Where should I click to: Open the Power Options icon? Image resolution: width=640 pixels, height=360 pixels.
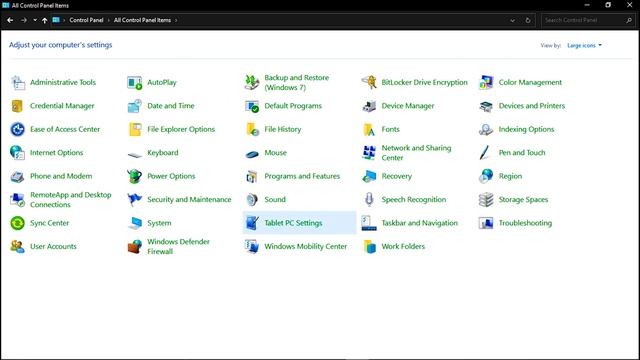(x=134, y=176)
